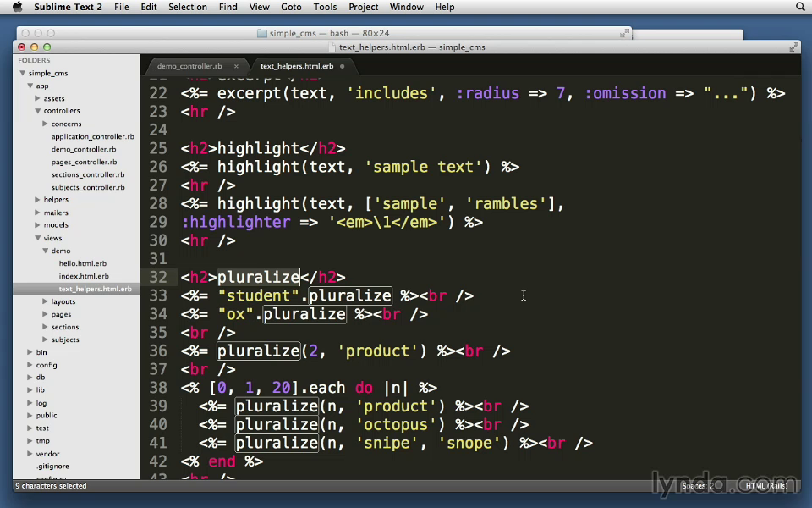
Task: Toggle fullscreen icon of Sublime window
Action: pyautogui.click(x=794, y=47)
